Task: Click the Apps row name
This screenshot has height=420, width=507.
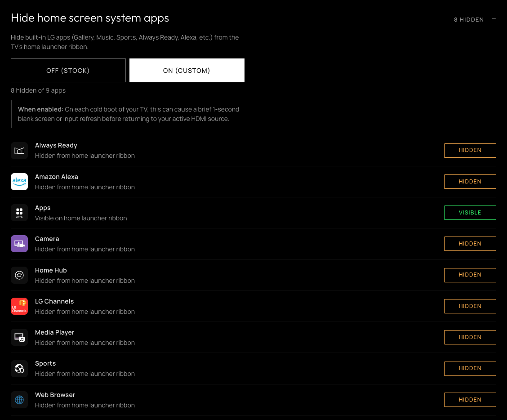Action: click(43, 208)
